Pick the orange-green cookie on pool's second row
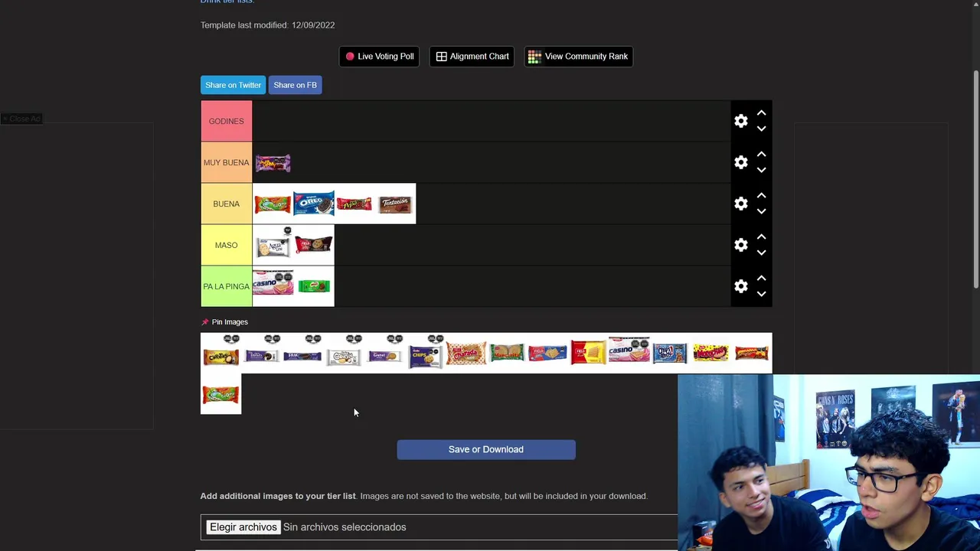The image size is (980, 551). pos(220,394)
